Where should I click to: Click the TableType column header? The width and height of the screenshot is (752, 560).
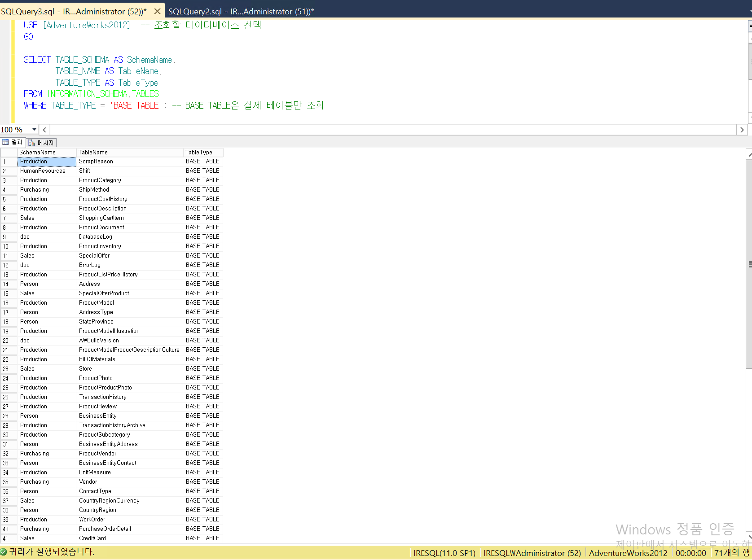pyautogui.click(x=198, y=152)
